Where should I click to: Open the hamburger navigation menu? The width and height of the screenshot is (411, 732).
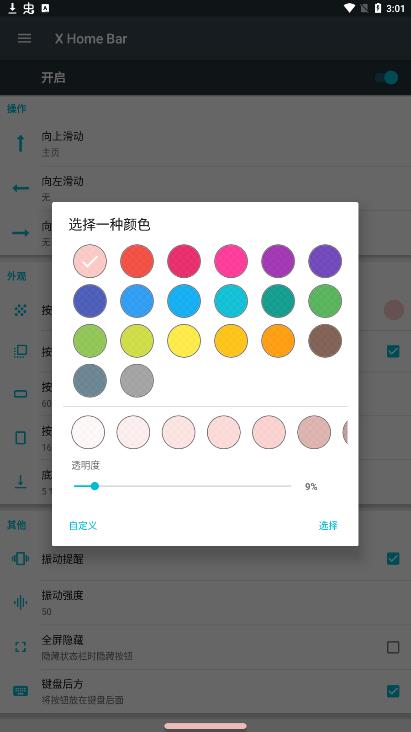point(25,38)
